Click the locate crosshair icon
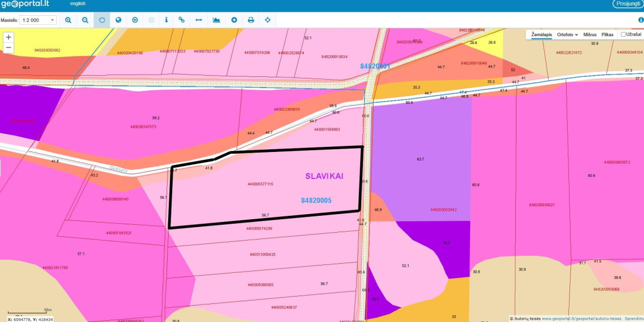This screenshot has width=644, height=322. 268,20
